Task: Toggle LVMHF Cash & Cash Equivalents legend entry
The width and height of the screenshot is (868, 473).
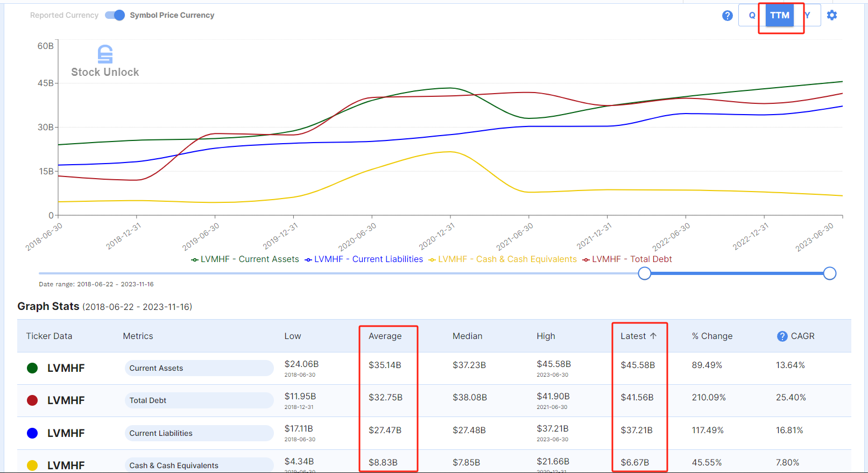Action: pyautogui.click(x=503, y=259)
